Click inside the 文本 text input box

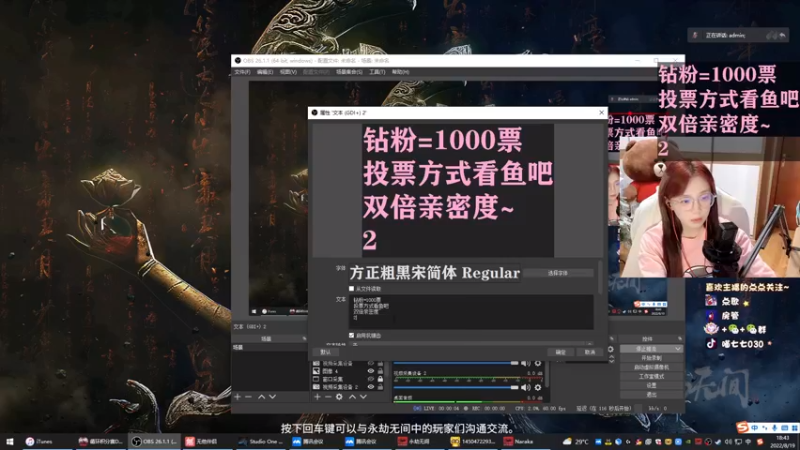[471, 311]
